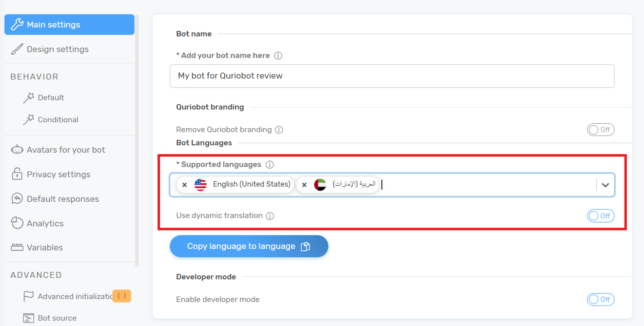Click the Supported languages info icon

pos(269,165)
